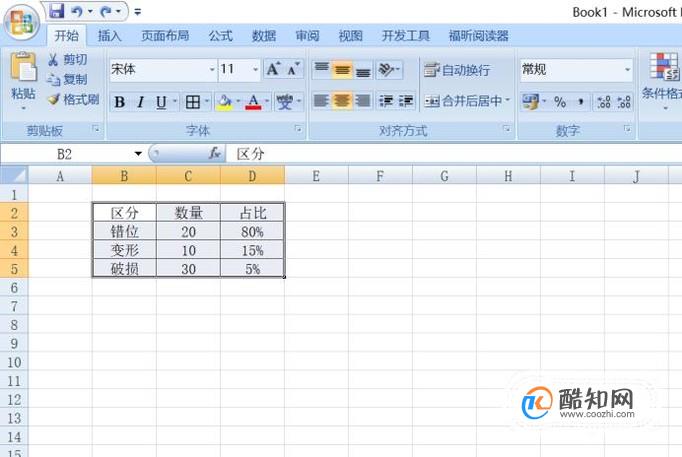Activate the 格式刷 format painter

pyautogui.click(x=73, y=100)
